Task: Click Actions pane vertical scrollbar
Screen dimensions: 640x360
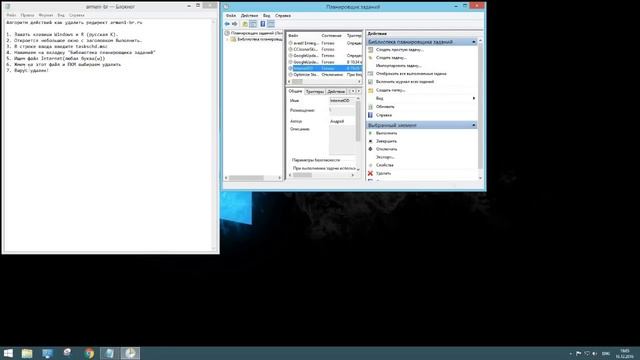Action: tap(480, 109)
